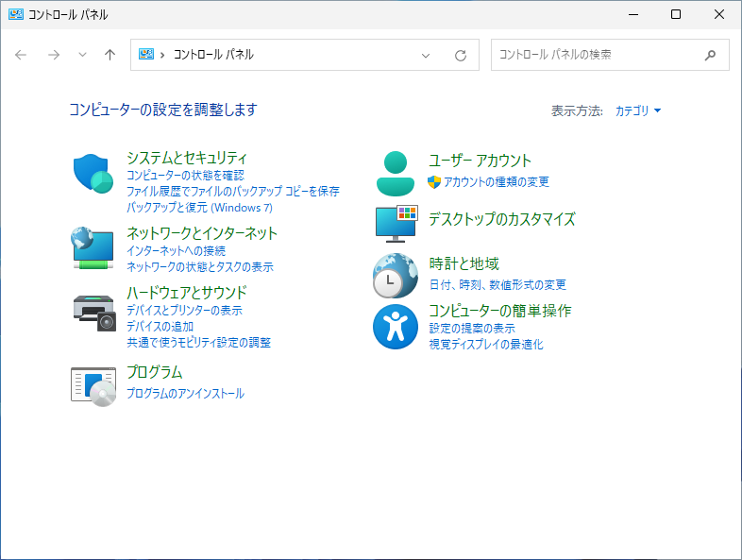Refresh the Control Panel view
This screenshot has width=742, height=560.
coord(461,56)
